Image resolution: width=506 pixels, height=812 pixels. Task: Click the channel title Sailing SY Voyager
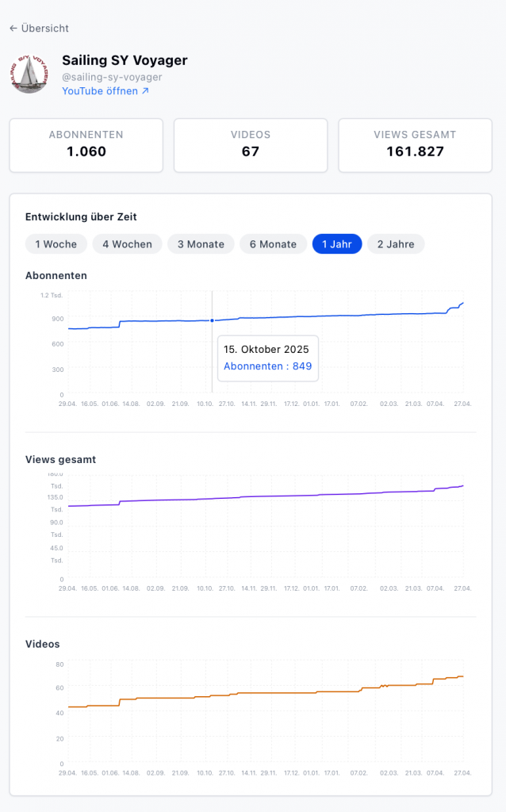125,60
